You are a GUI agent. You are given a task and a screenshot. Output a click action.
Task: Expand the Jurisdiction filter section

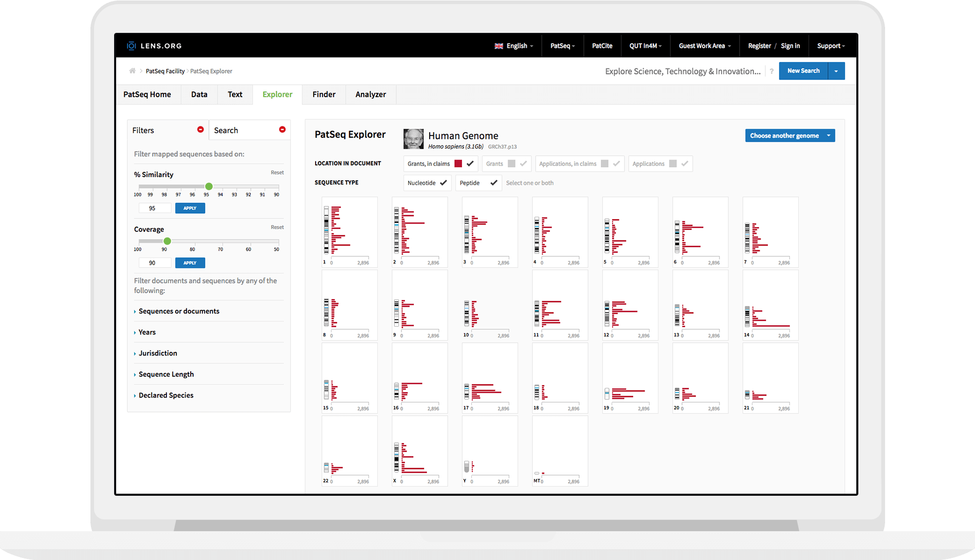click(158, 353)
